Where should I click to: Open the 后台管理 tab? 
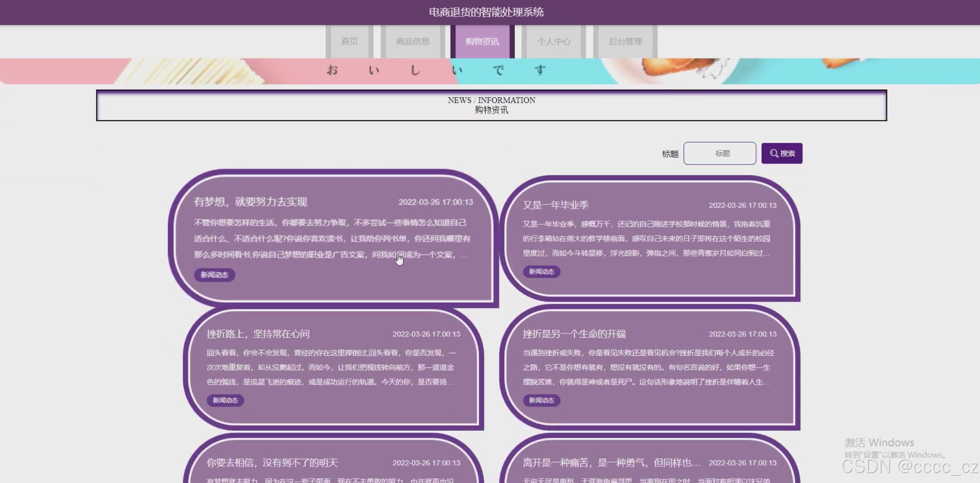[x=625, y=42]
